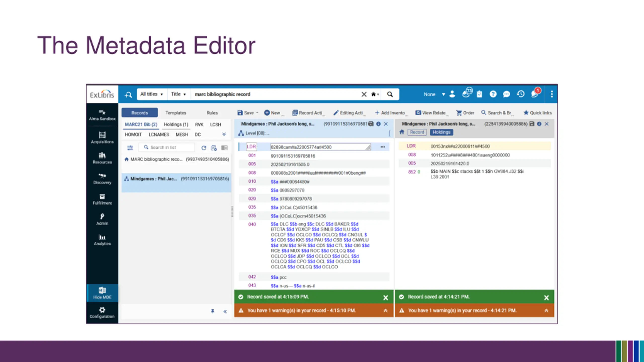Select the Holdings (1) tab
Viewport: 644px width, 362px height.
pyautogui.click(x=176, y=124)
